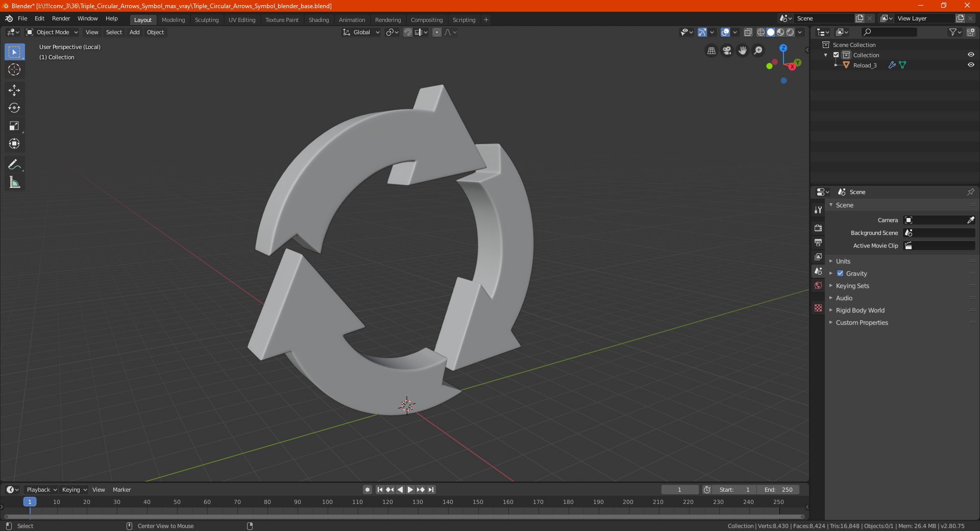
Task: Click the outliner search field
Action: [x=889, y=32]
